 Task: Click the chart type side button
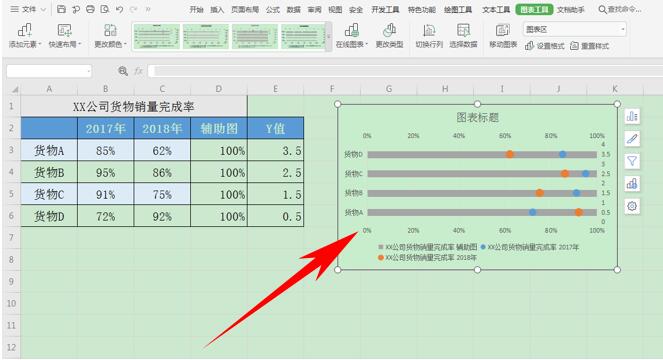[x=632, y=184]
